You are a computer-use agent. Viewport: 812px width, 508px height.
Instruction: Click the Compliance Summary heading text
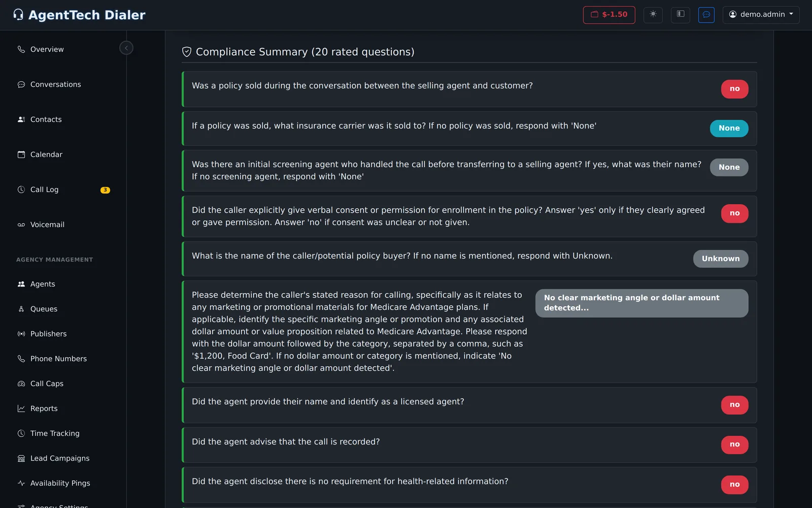point(305,52)
